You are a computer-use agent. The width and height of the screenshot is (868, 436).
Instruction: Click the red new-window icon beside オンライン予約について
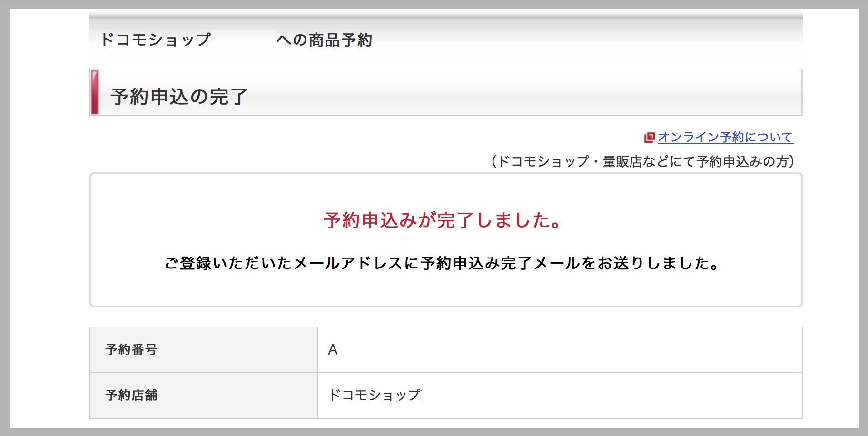click(x=650, y=138)
